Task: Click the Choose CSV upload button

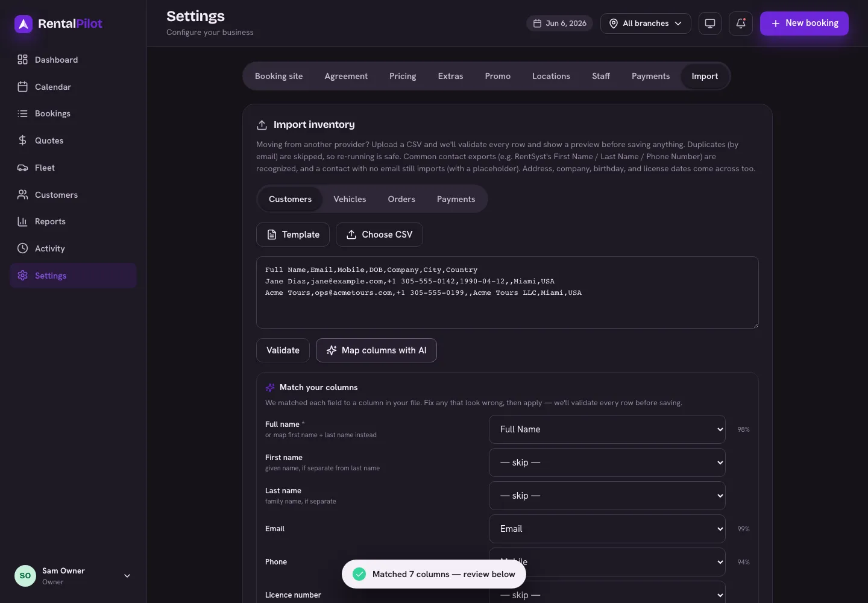Action: coord(379,235)
